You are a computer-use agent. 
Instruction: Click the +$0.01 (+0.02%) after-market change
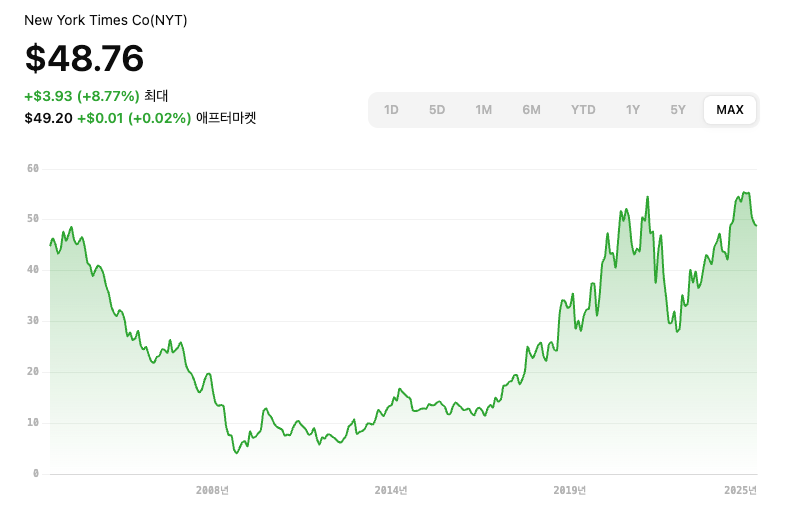[x=134, y=118]
